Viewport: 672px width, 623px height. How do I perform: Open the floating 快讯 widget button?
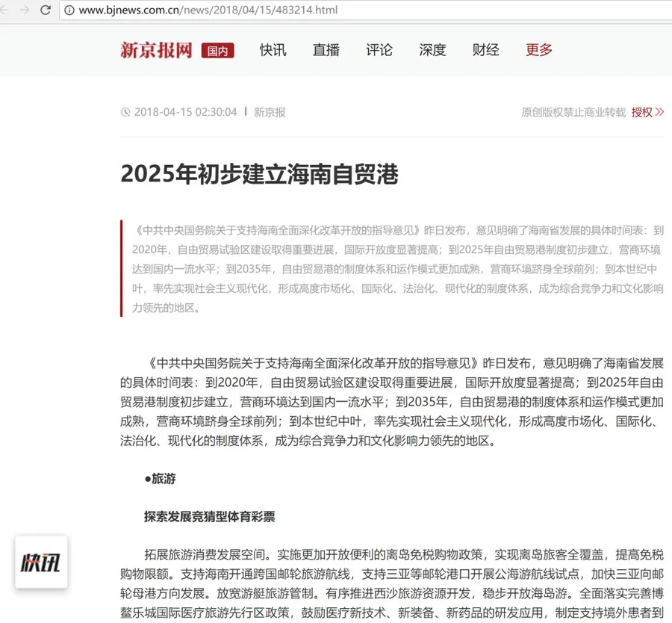pyautogui.click(x=41, y=562)
